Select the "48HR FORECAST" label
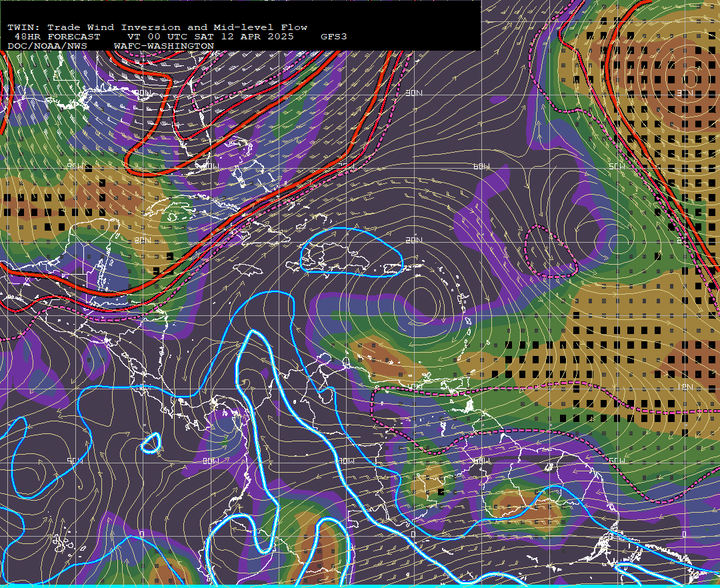Screen dimensions: 720x588 pyautogui.click(x=57, y=37)
